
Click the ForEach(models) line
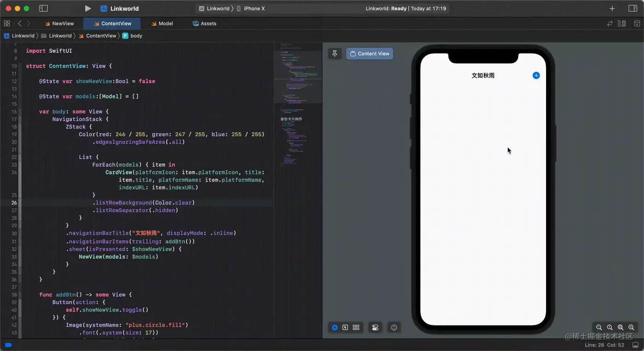pos(133,164)
